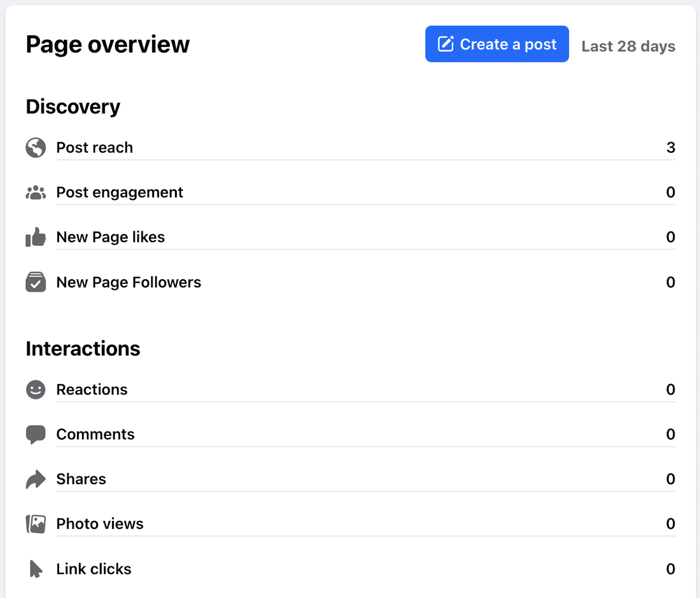Click the New Page Followers checkmark icon
700x598 pixels.
35,282
